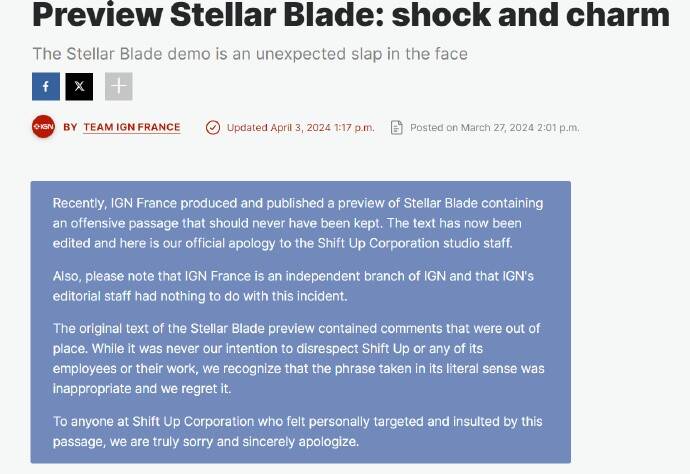Click the paragraph starting 'To anyone at Shift Up'

tap(299, 431)
